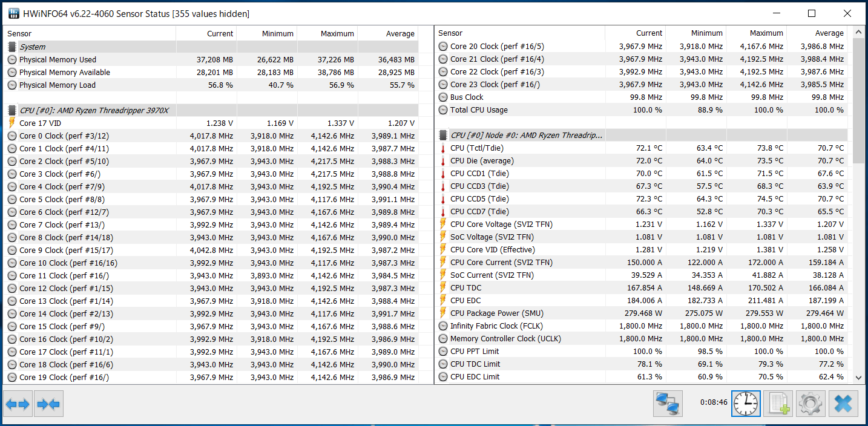
Task: Open the network remote monitoring icon
Action: tap(668, 404)
